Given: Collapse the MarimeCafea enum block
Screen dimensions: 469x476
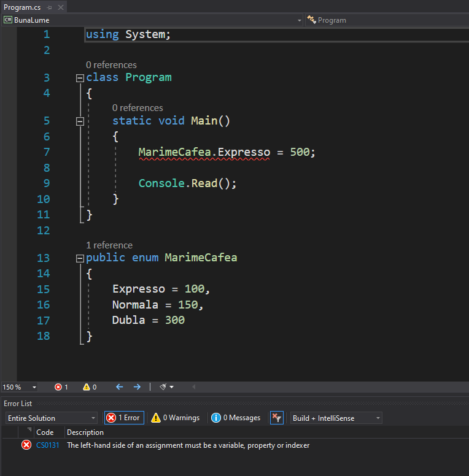Looking at the screenshot, I should (79, 258).
